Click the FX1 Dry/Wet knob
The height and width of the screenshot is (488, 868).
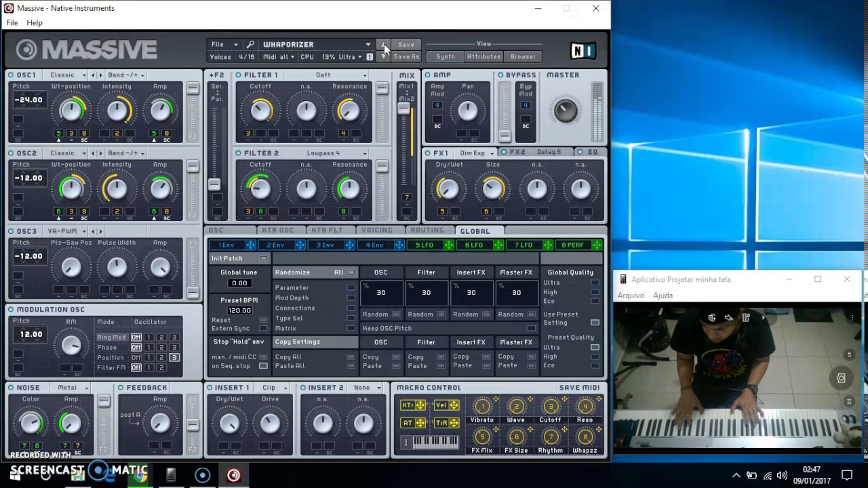click(x=448, y=188)
